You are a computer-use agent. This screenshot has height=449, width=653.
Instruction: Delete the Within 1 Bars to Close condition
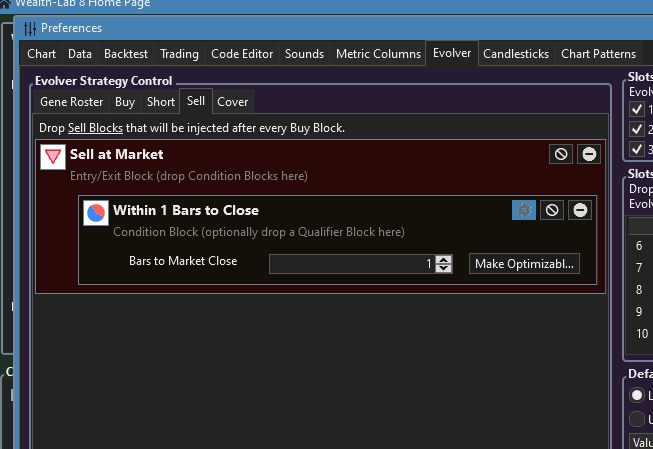pos(580,210)
